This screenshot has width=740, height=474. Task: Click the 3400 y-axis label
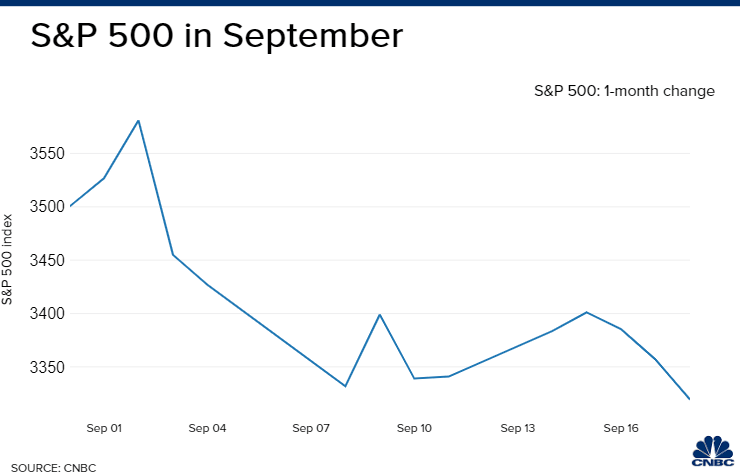[43, 314]
